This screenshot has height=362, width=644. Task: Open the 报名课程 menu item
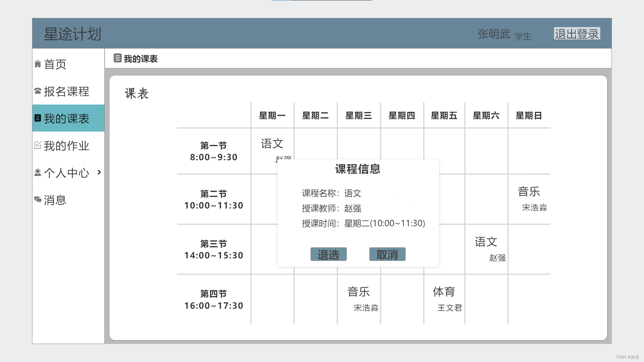pyautogui.click(x=66, y=92)
